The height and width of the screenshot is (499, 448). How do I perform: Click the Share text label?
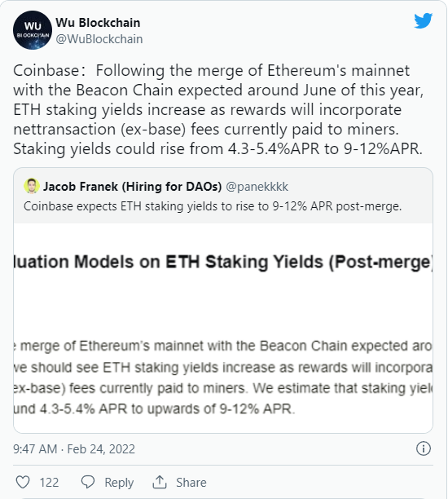coord(191,483)
